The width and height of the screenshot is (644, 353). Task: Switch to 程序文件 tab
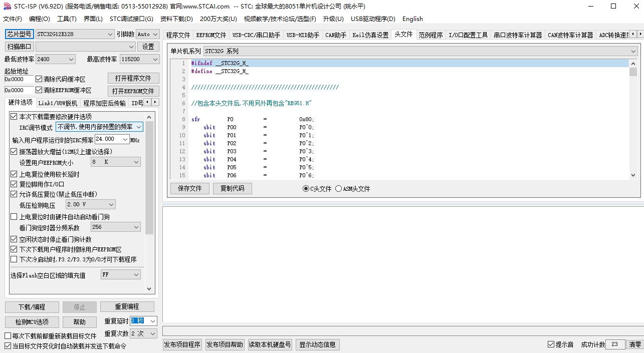[x=178, y=35]
